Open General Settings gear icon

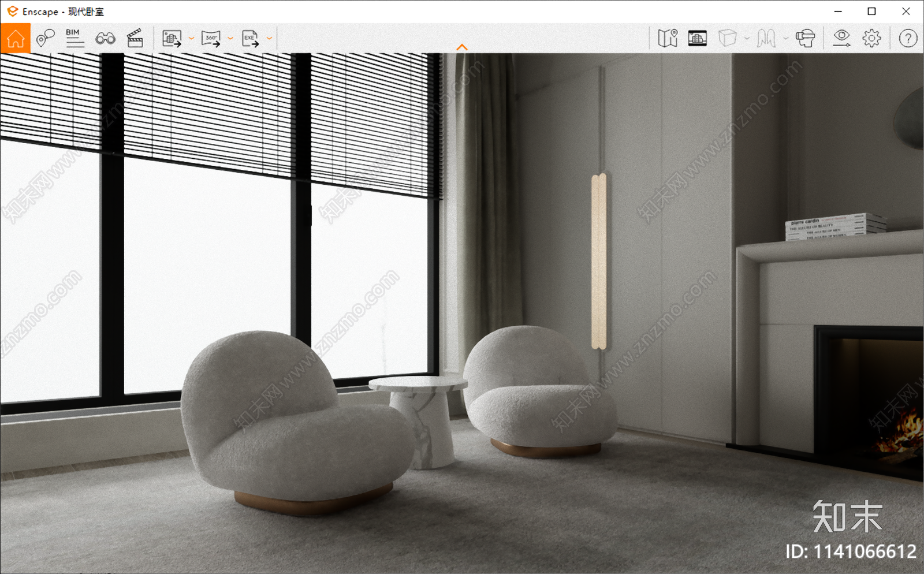click(871, 39)
